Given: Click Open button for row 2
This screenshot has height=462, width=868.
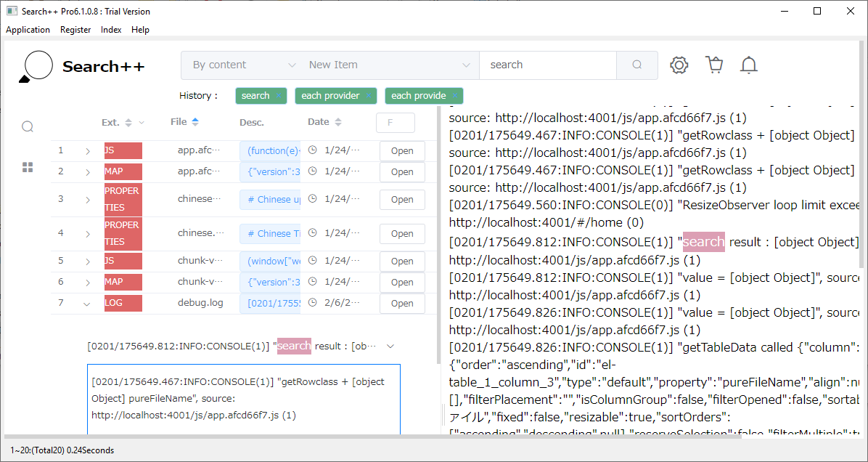Looking at the screenshot, I should (x=403, y=172).
